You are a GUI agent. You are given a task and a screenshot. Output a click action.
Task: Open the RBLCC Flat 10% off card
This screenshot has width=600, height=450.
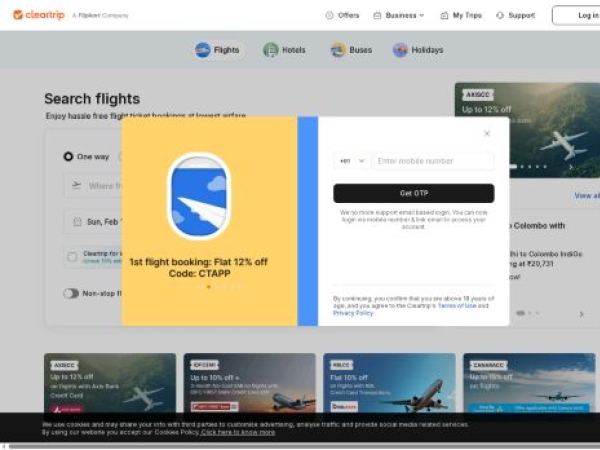point(390,383)
